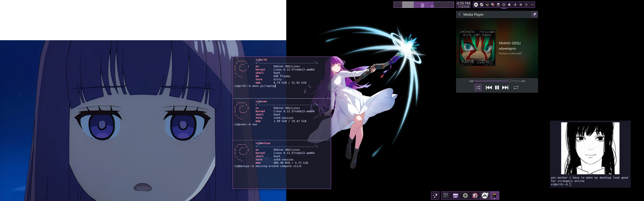Image resolution: width=644 pixels, height=201 pixels.
Task: Open the volume control tray icon
Action: (510, 5)
